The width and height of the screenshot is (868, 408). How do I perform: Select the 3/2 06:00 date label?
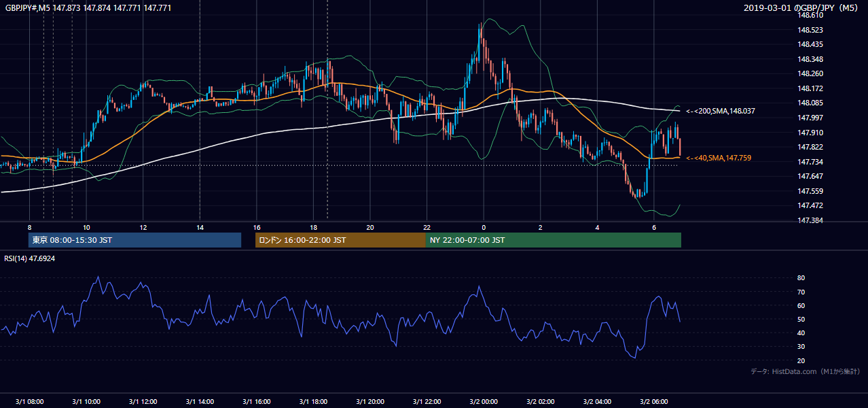(654, 402)
